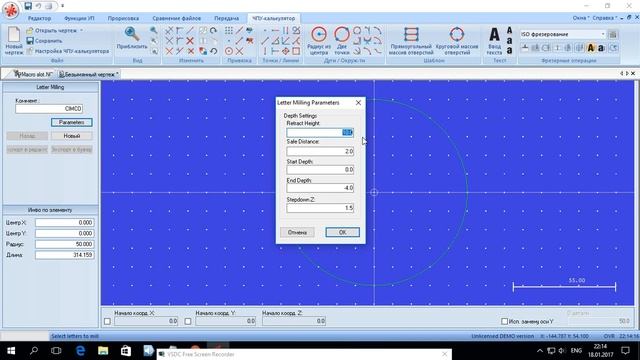Viewport: 640px width, 360px height.
Task: Click the Длина field showing 314.159
Action: [64, 255]
